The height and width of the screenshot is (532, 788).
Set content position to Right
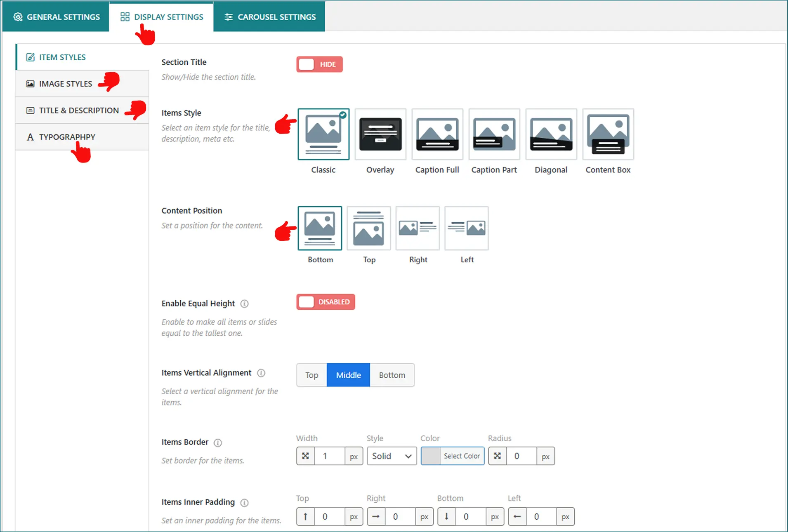point(418,228)
